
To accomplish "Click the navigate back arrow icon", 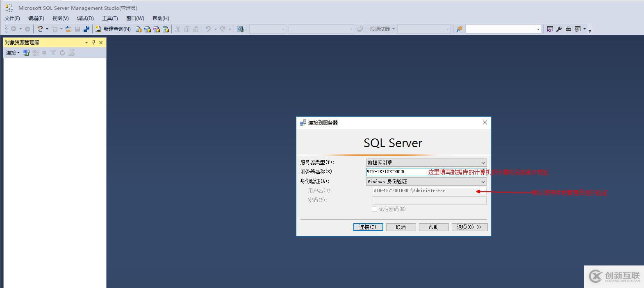I will pyautogui.click(x=14, y=29).
